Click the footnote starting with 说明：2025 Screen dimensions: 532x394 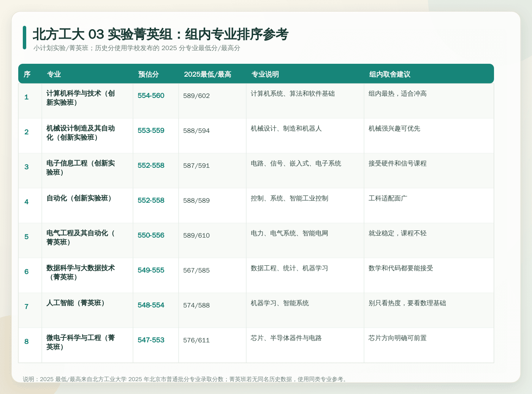click(x=186, y=379)
